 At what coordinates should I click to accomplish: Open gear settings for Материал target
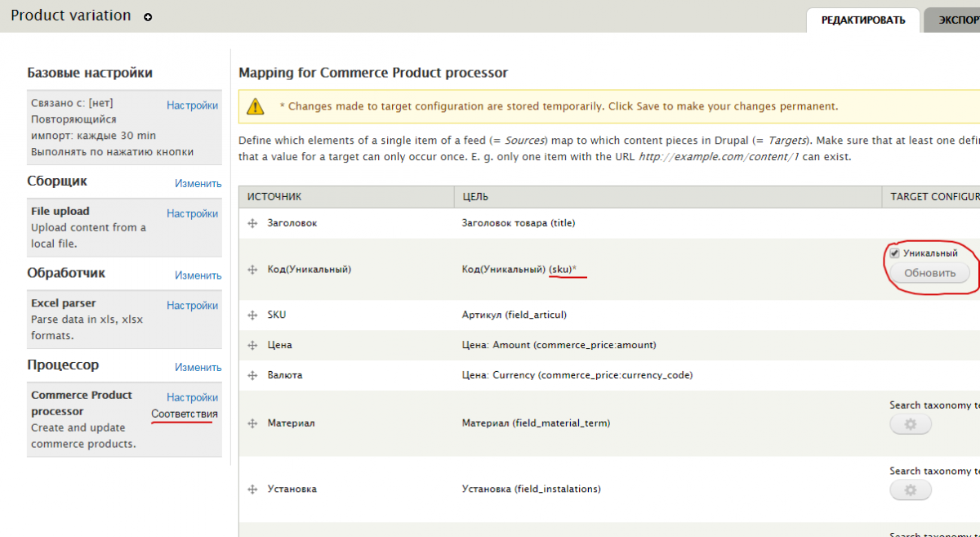910,424
